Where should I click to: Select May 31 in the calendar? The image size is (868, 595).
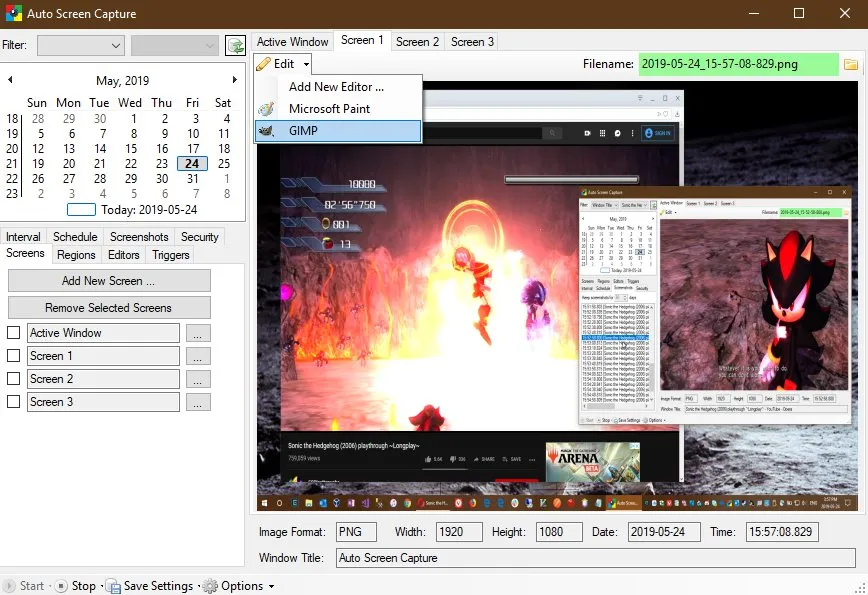click(193, 179)
